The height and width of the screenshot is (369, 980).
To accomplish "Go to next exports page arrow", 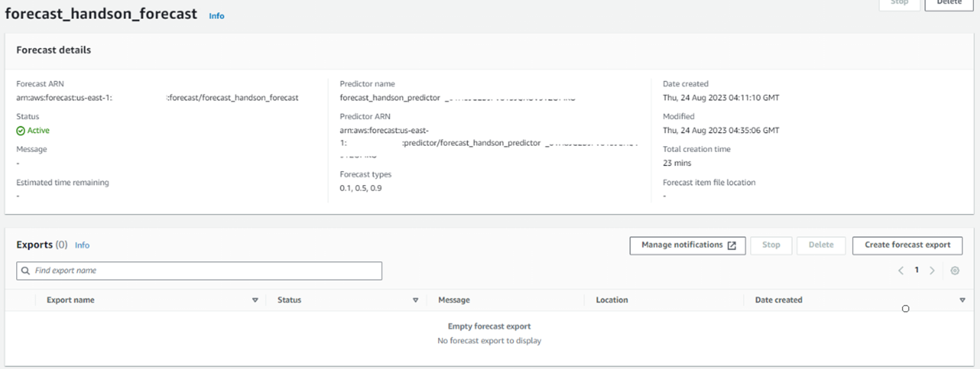I will pos(932,270).
